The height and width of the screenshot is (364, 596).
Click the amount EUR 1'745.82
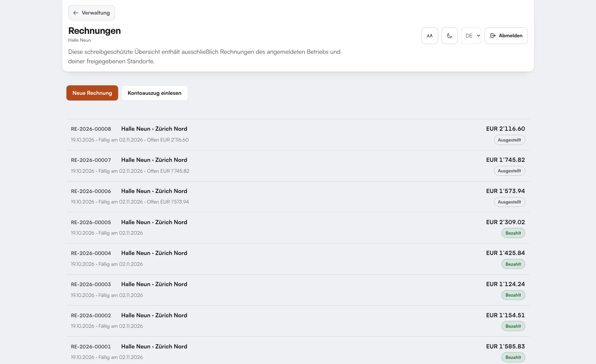(x=505, y=160)
